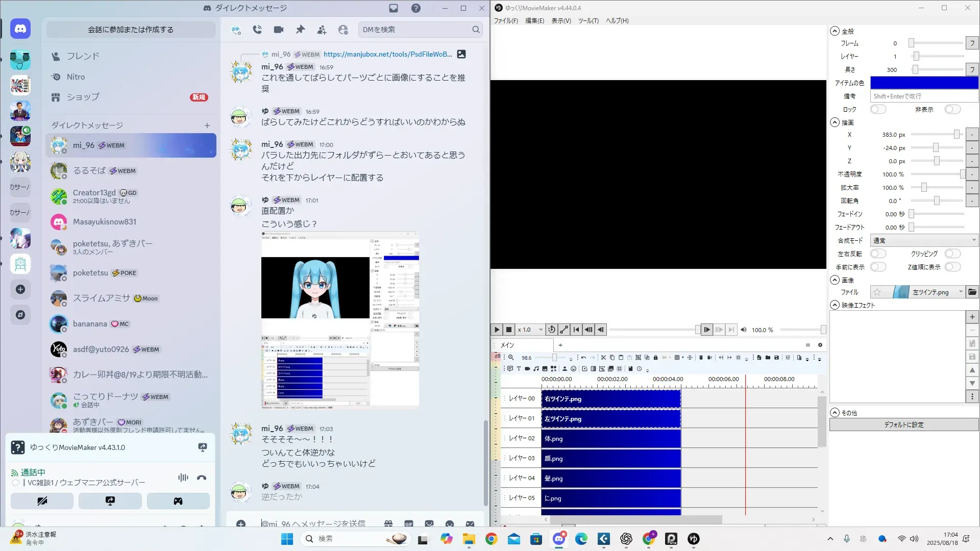980x551 pixels.
Task: Toggle the 左右反転 switch
Action: click(x=878, y=254)
